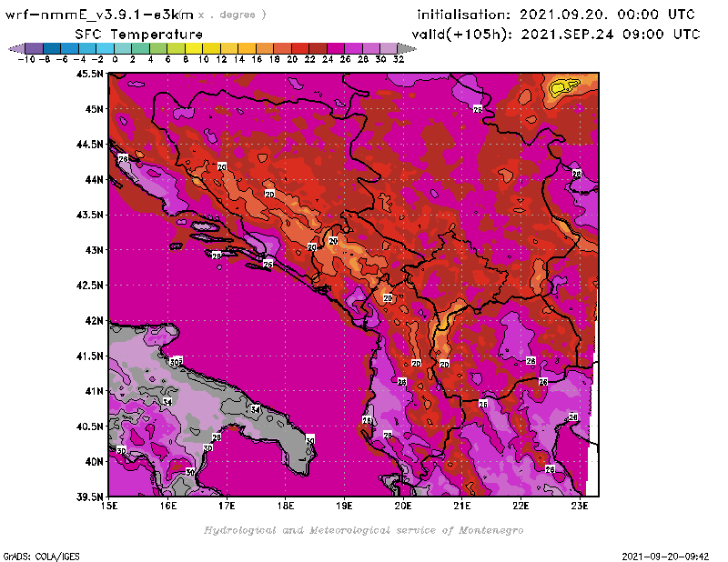Pick the colorbar swatch between 30 and 32
The width and height of the screenshot is (728, 562).
point(389,49)
